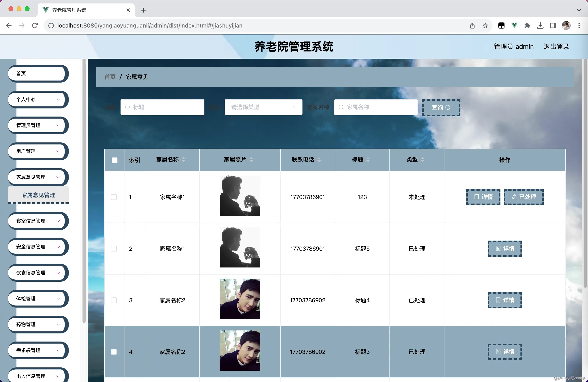The height and width of the screenshot is (382, 588).
Task: Click the sort arrows on the 类型 column
Action: click(x=423, y=160)
